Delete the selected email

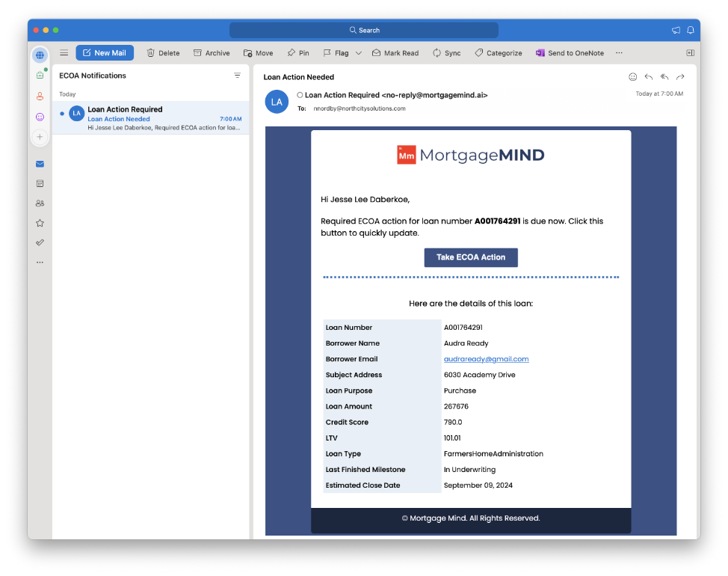pos(163,53)
